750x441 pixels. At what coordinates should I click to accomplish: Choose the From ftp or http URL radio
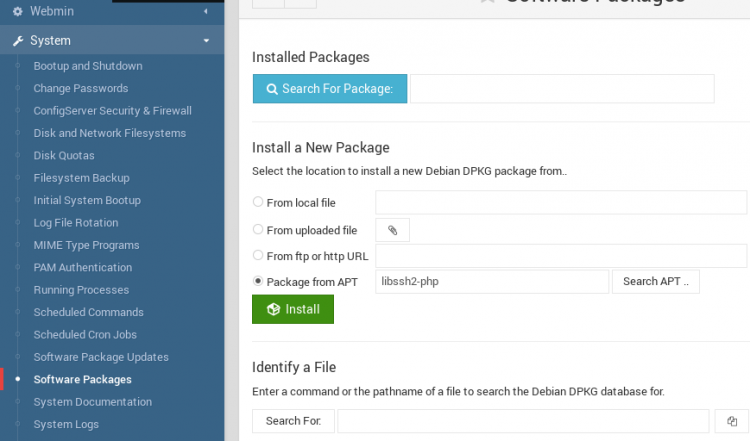point(259,256)
